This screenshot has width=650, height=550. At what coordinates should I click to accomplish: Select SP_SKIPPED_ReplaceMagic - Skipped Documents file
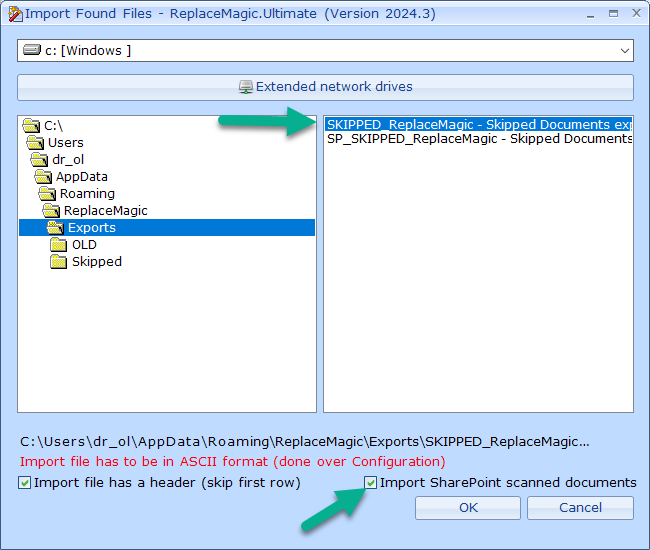tap(479, 138)
